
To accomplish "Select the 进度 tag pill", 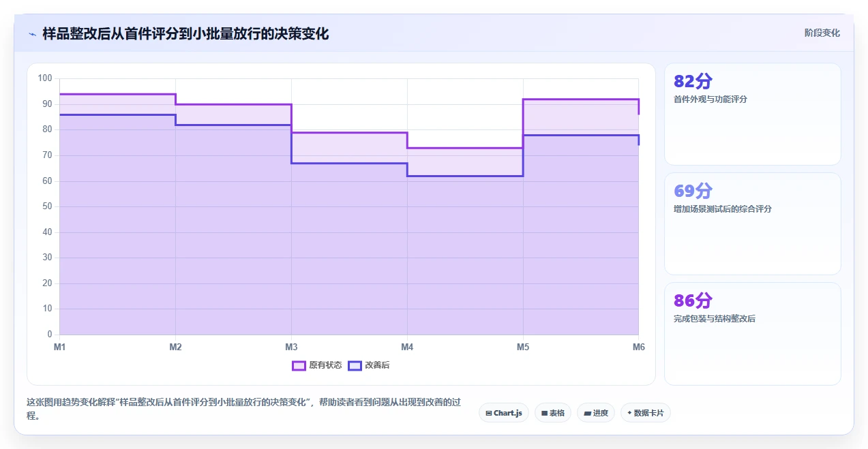I will click(x=596, y=413).
